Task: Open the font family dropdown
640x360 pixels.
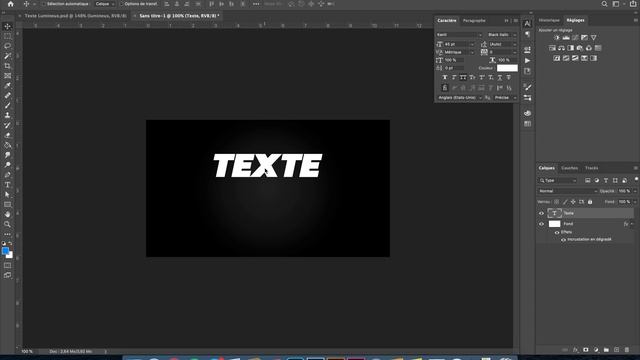Action: (x=459, y=35)
